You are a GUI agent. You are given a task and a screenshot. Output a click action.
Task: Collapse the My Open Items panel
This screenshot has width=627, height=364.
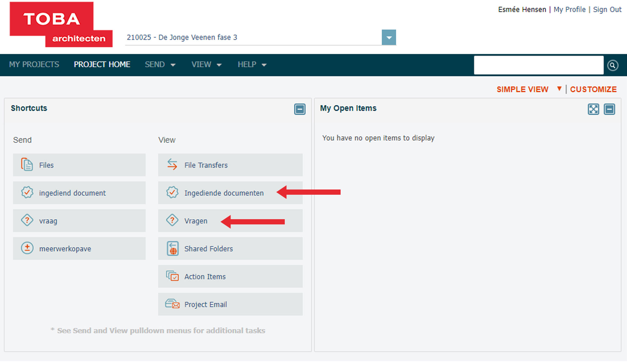pos(609,109)
